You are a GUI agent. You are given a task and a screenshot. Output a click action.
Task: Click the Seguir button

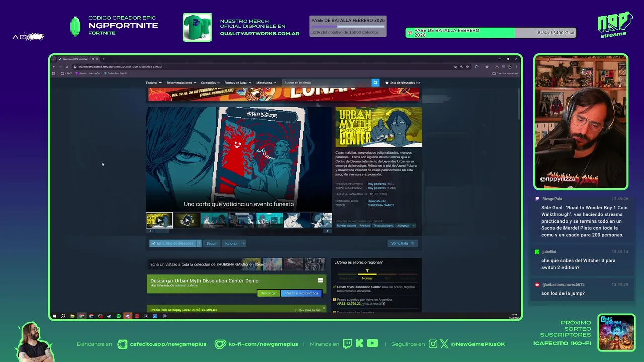pos(211,243)
